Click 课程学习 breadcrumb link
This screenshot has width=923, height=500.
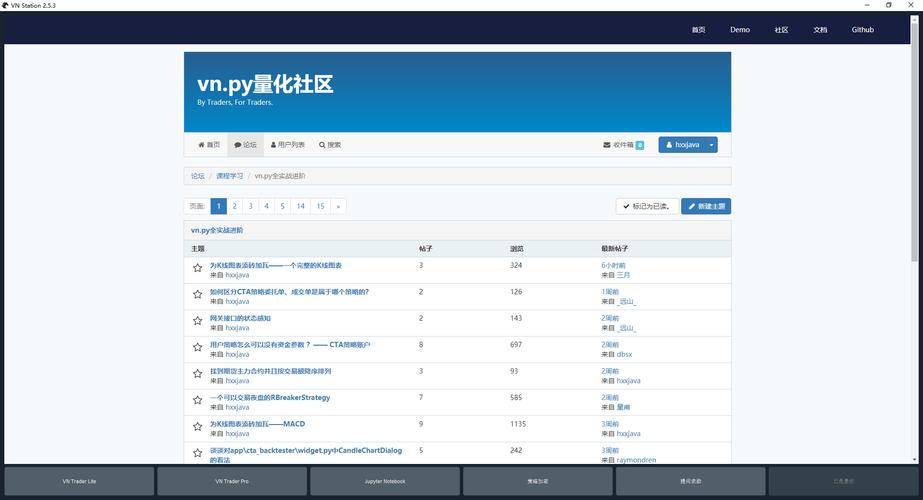point(230,176)
